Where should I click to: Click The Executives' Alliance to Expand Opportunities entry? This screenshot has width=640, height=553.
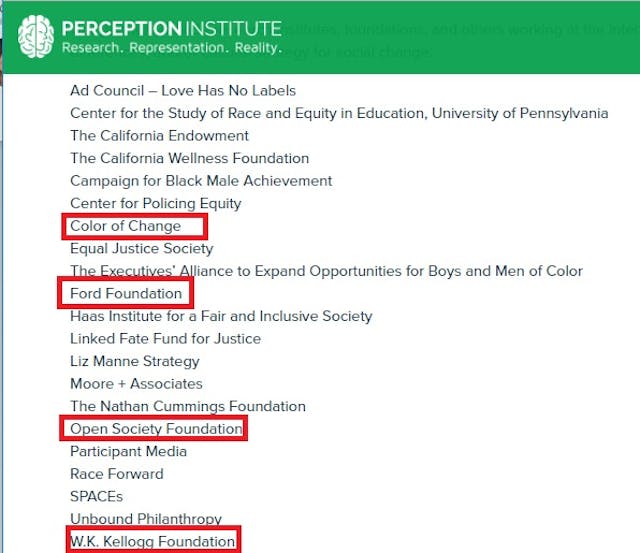[x=326, y=271]
